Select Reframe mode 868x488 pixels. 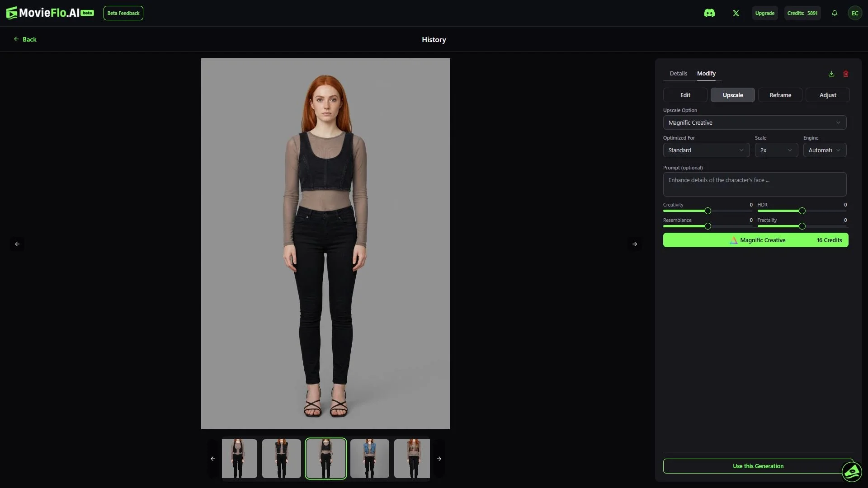780,95
